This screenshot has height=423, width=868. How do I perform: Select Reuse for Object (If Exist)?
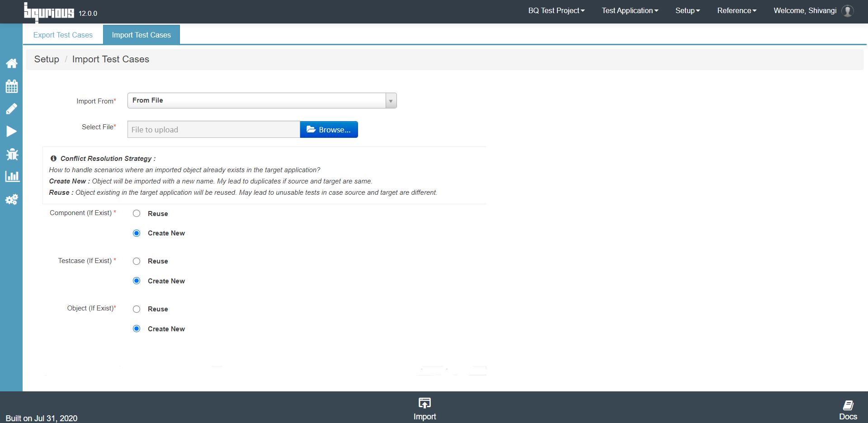click(x=137, y=309)
